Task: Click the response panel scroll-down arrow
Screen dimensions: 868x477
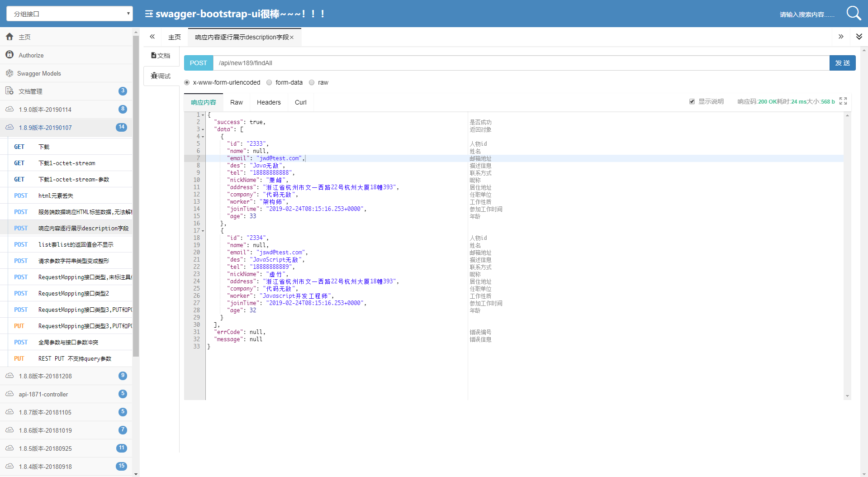Action: click(847, 396)
